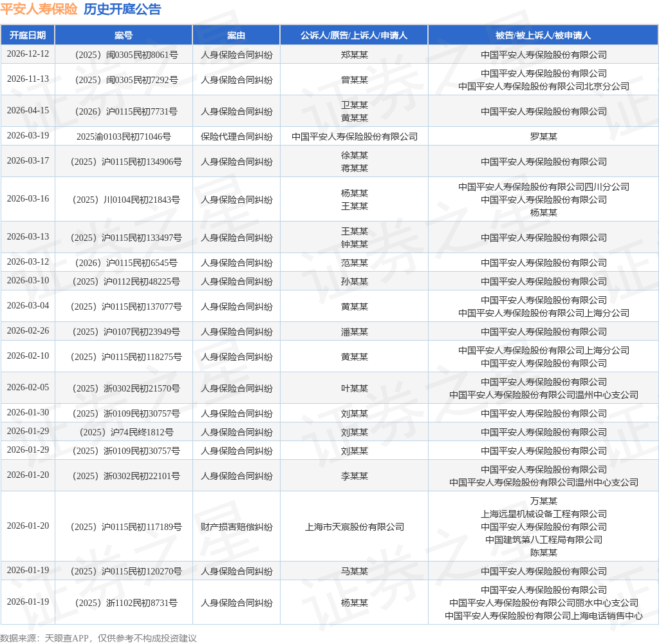Image resolution: width=659 pixels, height=644 pixels.
Task: Click plaintiff 孙某某
Action: pos(355,281)
